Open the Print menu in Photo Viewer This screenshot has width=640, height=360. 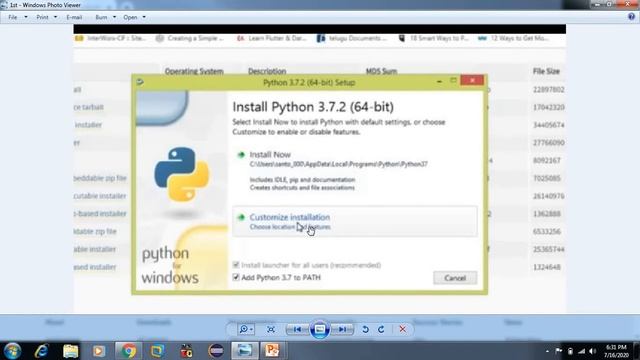tap(42, 18)
